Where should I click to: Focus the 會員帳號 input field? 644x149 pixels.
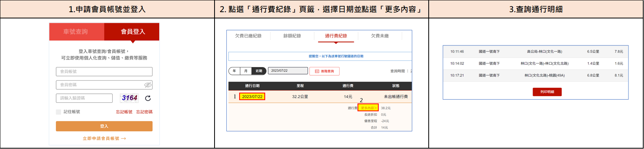(x=104, y=71)
